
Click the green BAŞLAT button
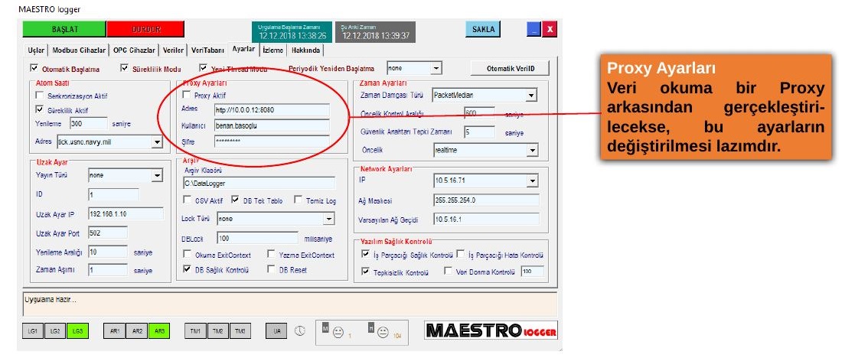pos(64,29)
